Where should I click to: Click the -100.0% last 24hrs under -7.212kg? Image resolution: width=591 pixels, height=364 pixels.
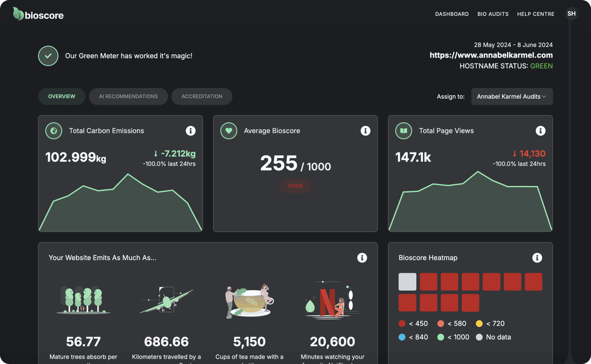169,164
